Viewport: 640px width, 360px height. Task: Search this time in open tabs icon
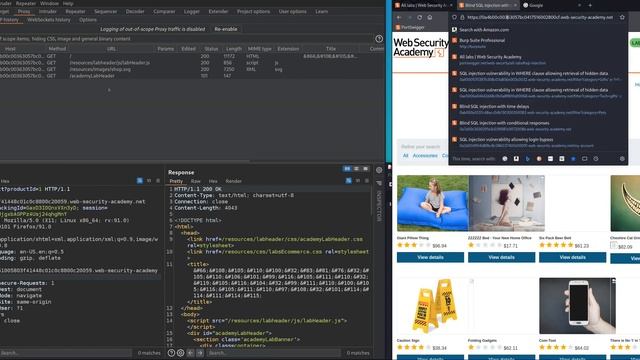point(584,159)
